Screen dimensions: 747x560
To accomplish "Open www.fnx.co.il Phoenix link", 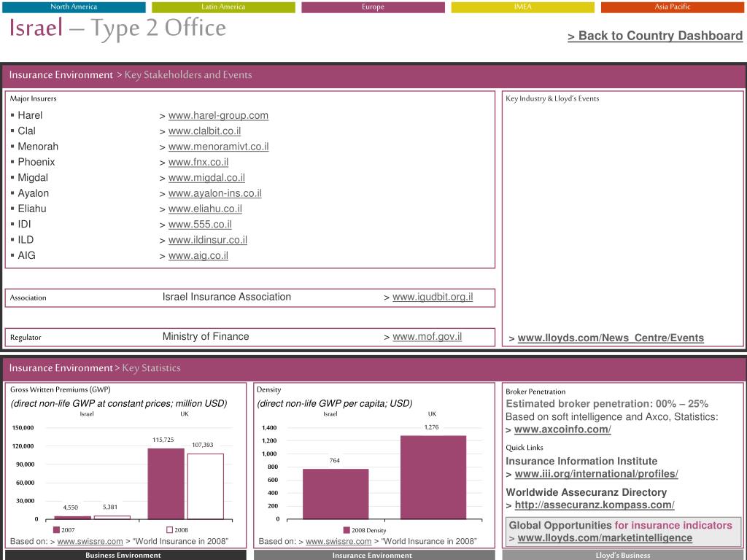I will click(198, 162).
